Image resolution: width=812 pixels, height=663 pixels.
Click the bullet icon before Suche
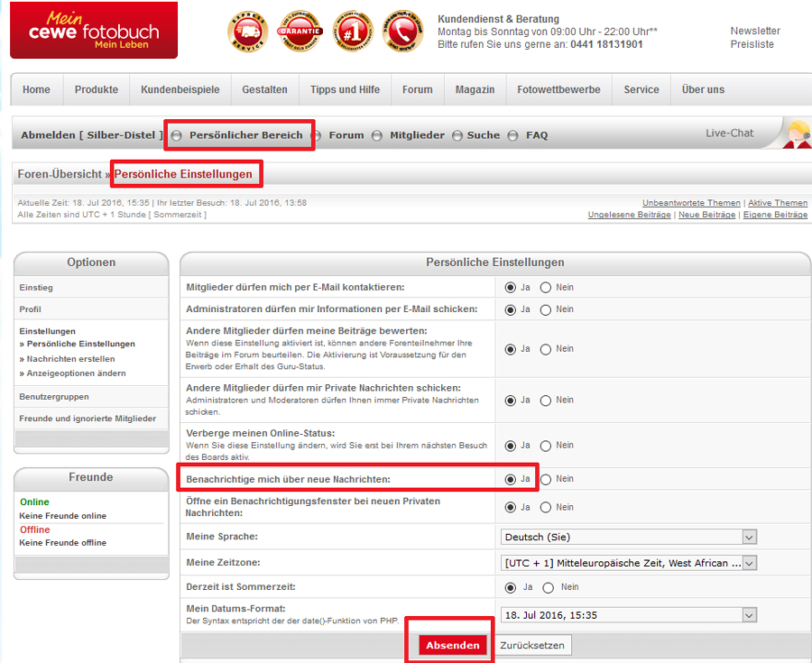pos(457,135)
